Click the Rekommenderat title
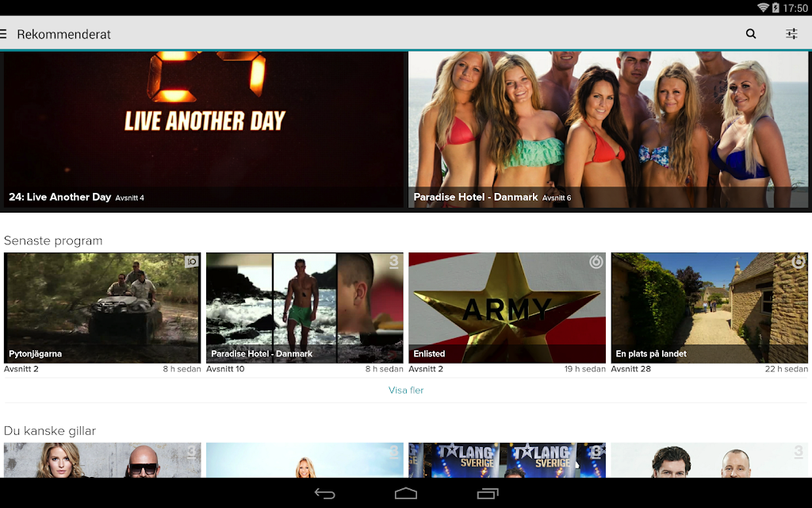The width and height of the screenshot is (812, 508). (63, 34)
